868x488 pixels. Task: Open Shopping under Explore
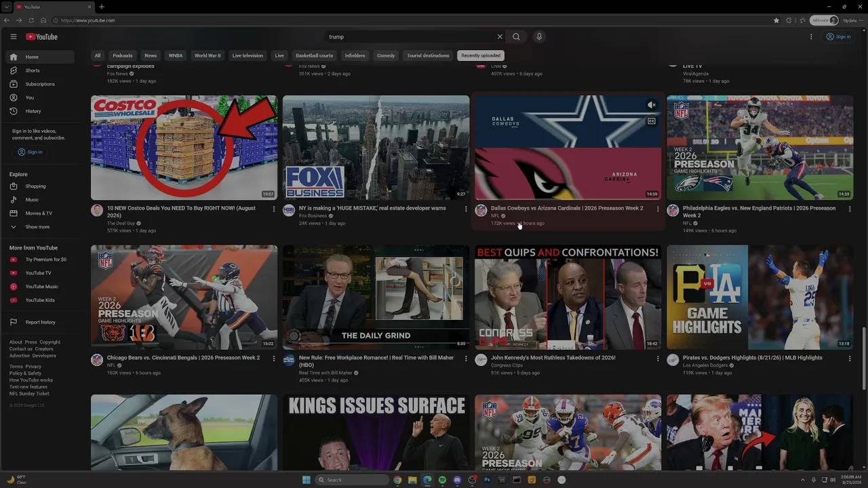[x=41, y=186]
